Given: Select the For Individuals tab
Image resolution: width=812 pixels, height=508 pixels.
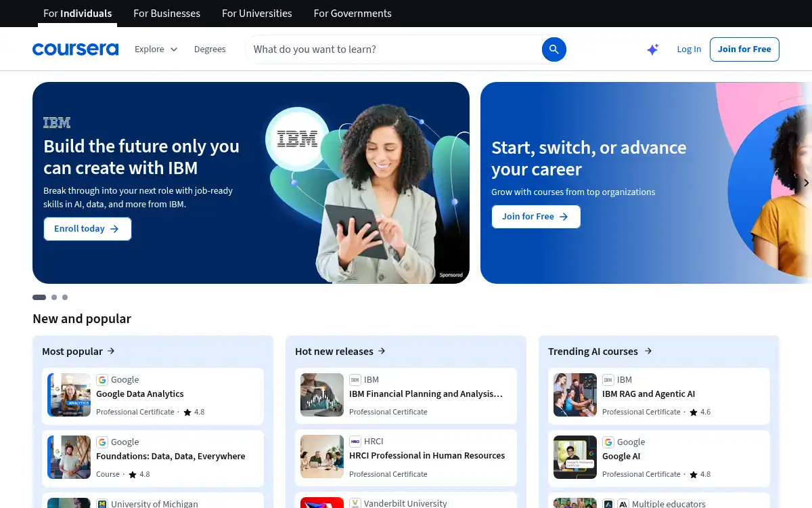Looking at the screenshot, I should point(78,14).
